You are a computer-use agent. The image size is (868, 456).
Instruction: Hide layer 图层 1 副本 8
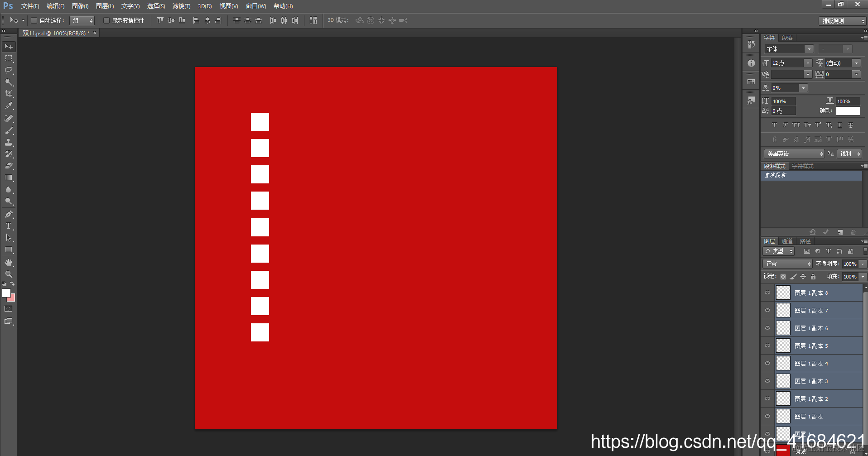tap(767, 293)
